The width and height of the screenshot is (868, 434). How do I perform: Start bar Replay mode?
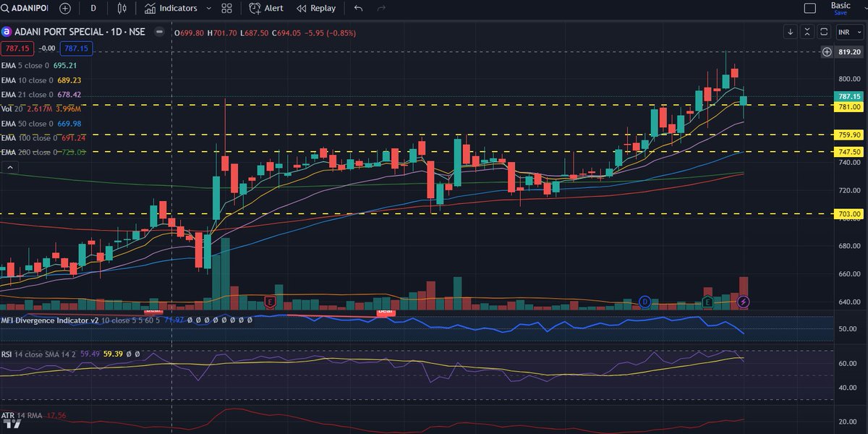[x=316, y=8]
